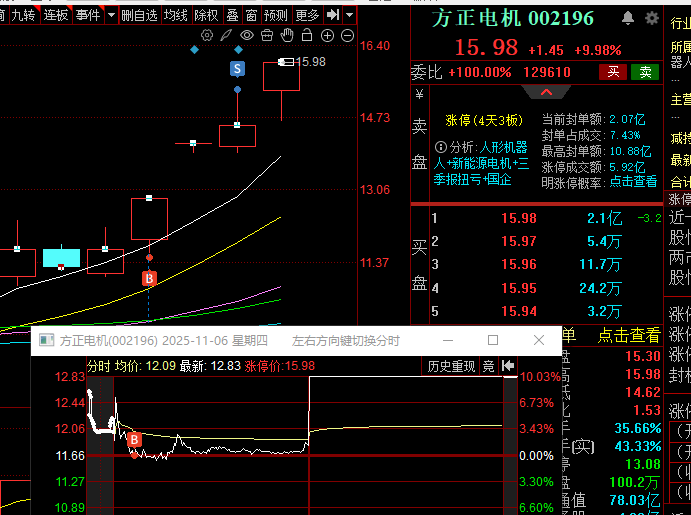Click the 竞 auction button
Screen dimensions: 691x515
point(488,366)
